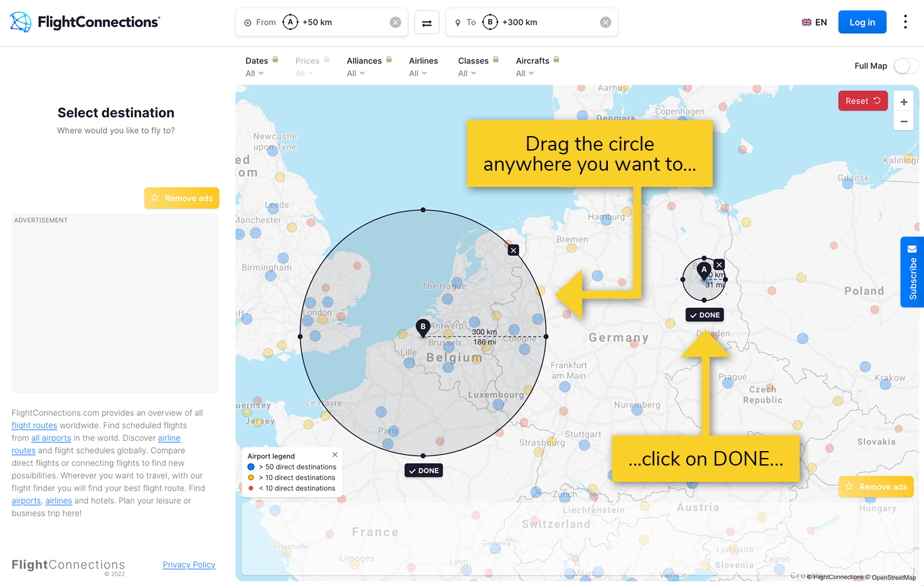The width and height of the screenshot is (924, 586).
Task: Open the all airports link
Action: coord(51,438)
